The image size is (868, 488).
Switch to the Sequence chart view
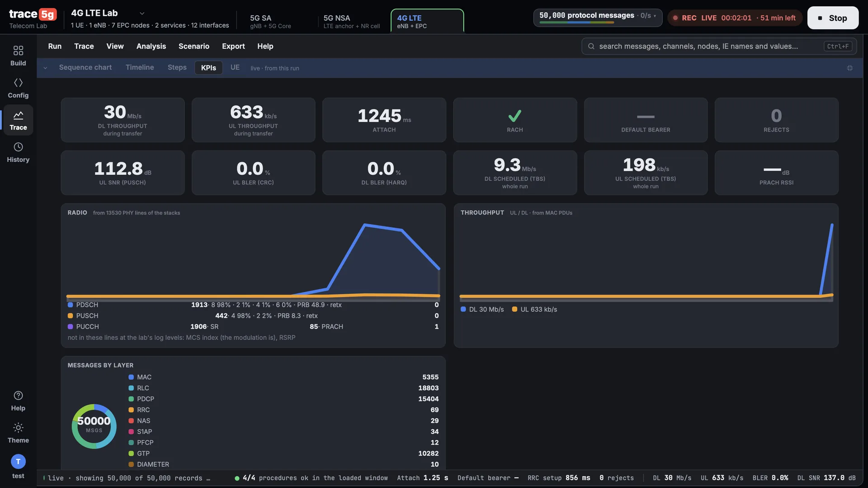click(85, 67)
